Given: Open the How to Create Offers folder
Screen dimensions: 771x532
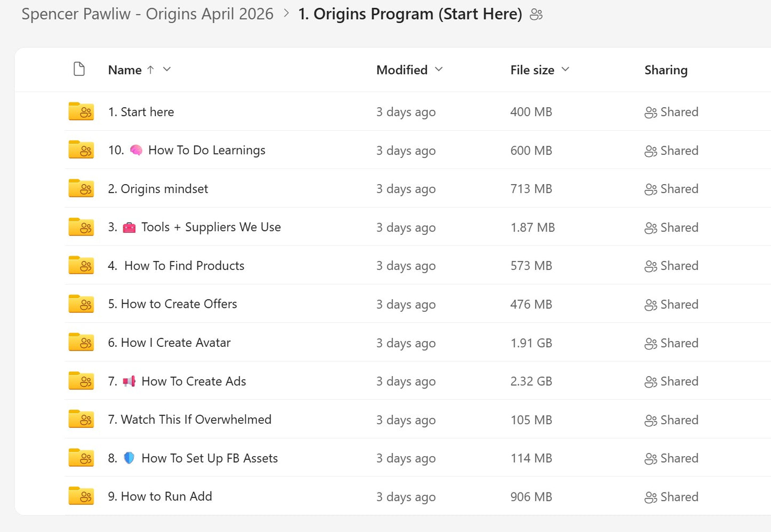Looking at the screenshot, I should tap(172, 304).
